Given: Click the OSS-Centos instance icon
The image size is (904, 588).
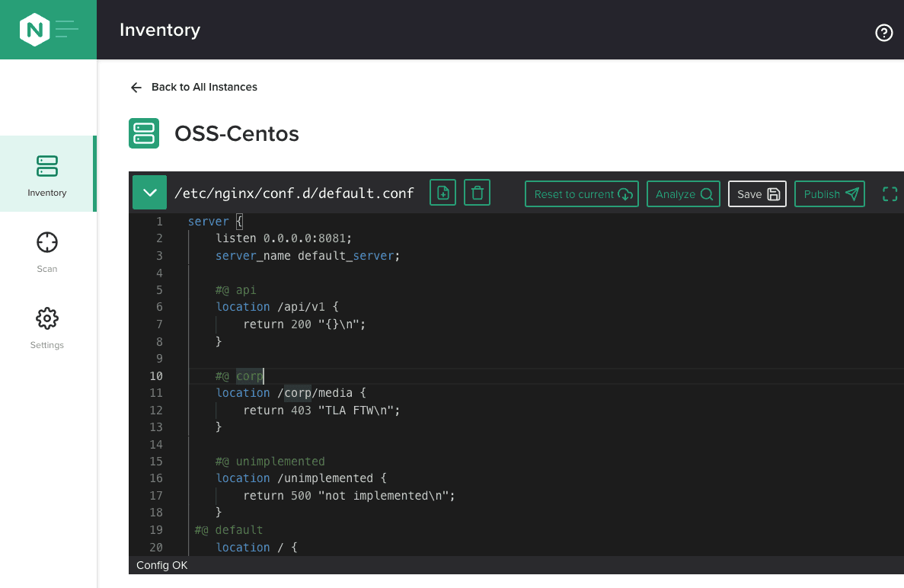Looking at the screenshot, I should [x=144, y=133].
